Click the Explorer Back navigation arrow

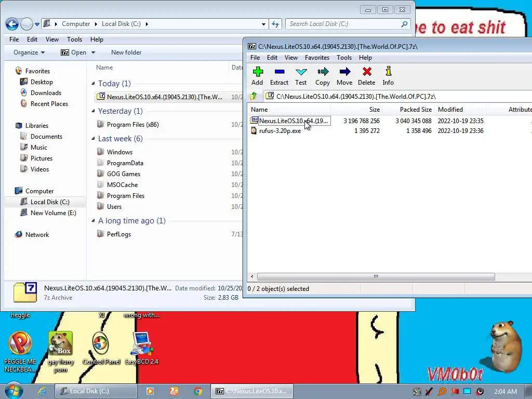pyautogui.click(x=12, y=24)
